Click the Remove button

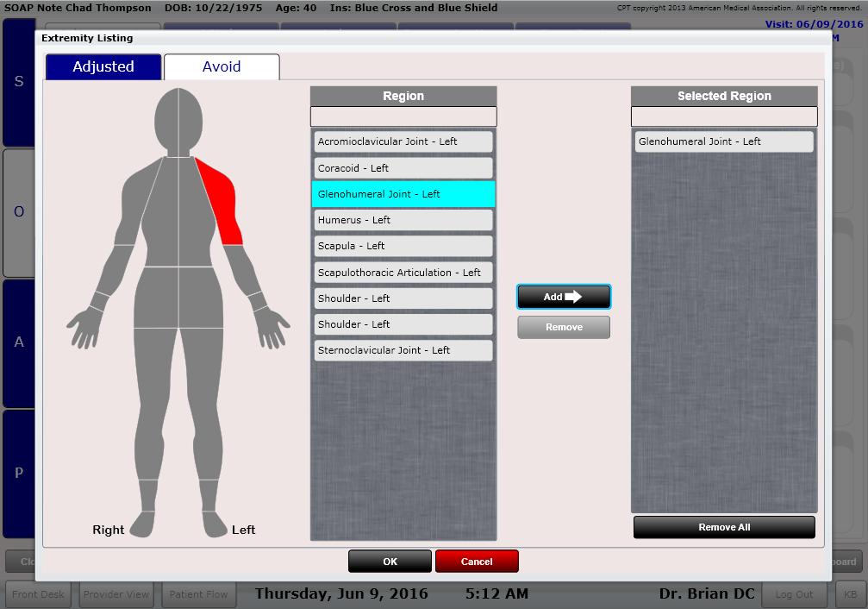563,327
